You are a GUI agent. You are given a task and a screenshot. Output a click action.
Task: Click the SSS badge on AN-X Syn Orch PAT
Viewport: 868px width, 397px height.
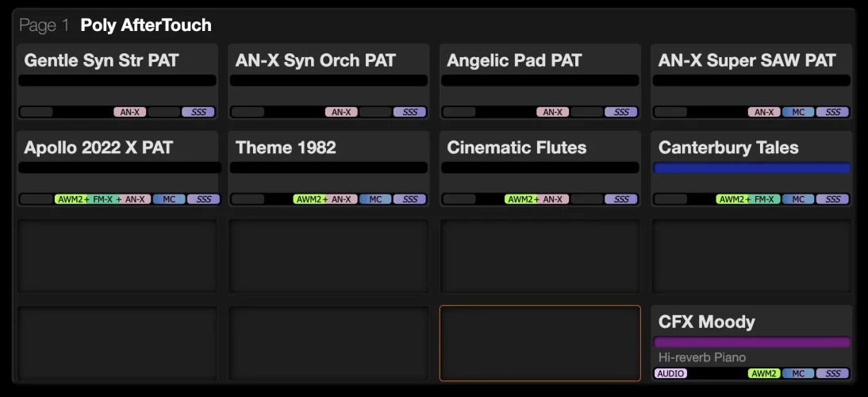[409, 112]
